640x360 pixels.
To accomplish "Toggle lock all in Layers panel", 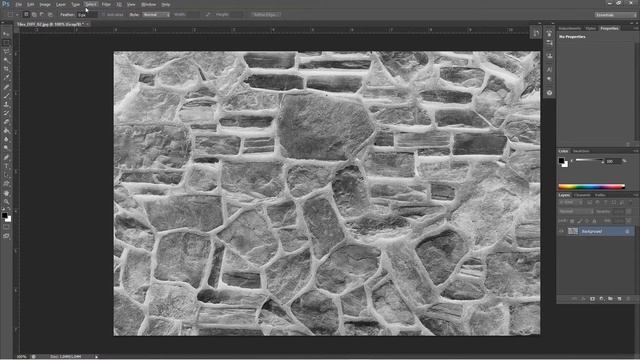I will click(594, 221).
